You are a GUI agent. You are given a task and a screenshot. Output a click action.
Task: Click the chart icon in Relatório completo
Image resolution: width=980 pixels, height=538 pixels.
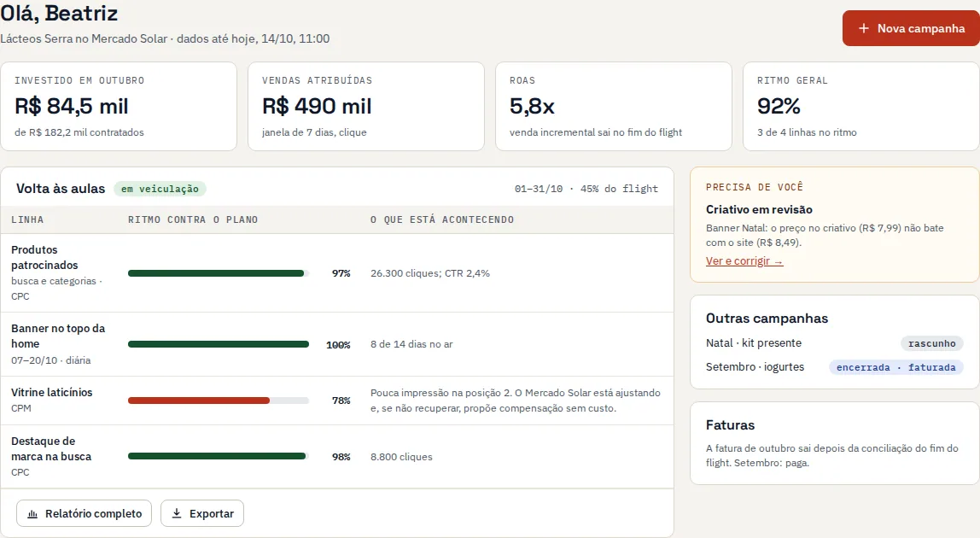[32, 513]
